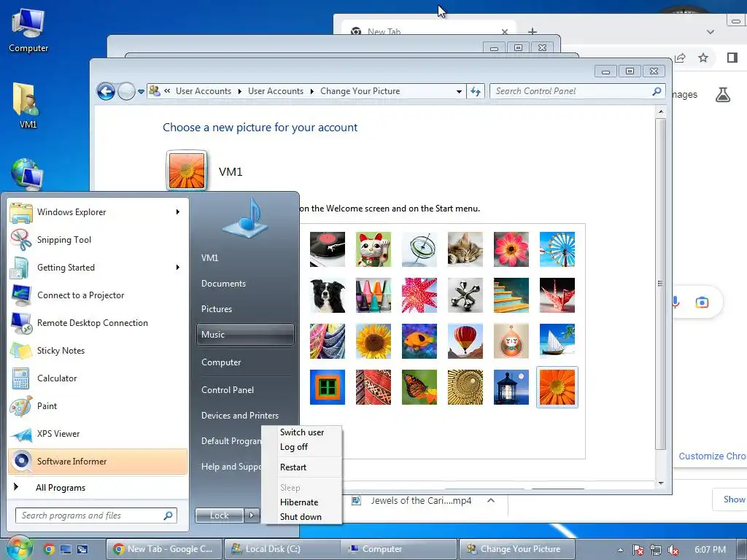This screenshot has width=747, height=560.
Task: Click the Back arrow in Control Panel
Action: (x=106, y=91)
